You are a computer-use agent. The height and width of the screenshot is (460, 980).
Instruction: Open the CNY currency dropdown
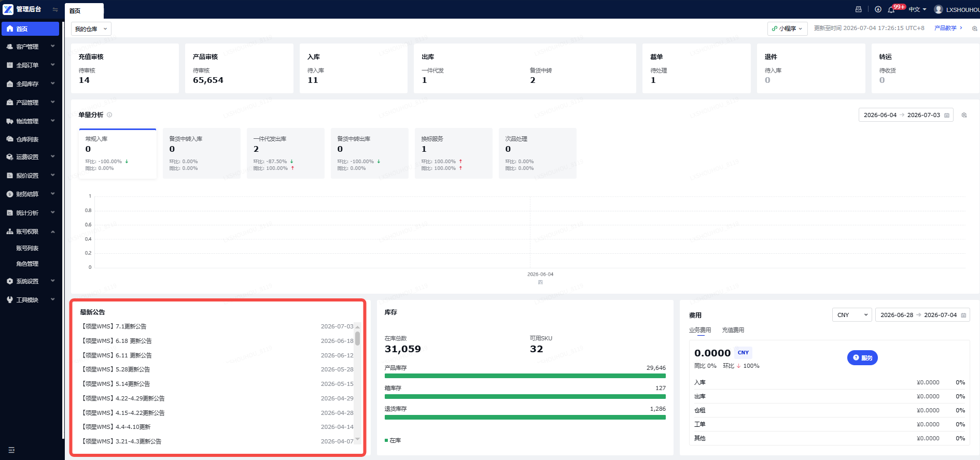(x=852, y=315)
